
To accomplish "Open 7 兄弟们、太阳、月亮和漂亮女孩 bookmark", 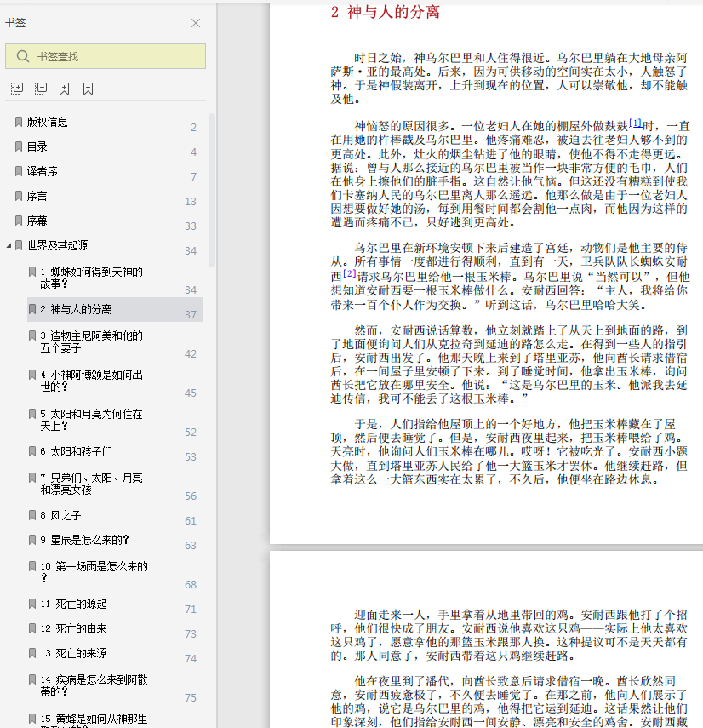I will pos(91,484).
